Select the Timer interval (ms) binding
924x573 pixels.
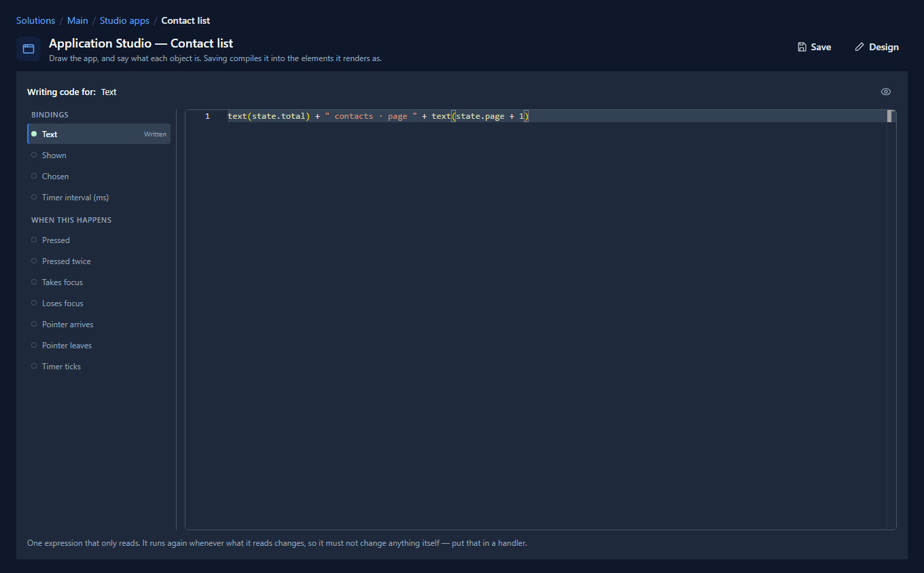coord(99,197)
